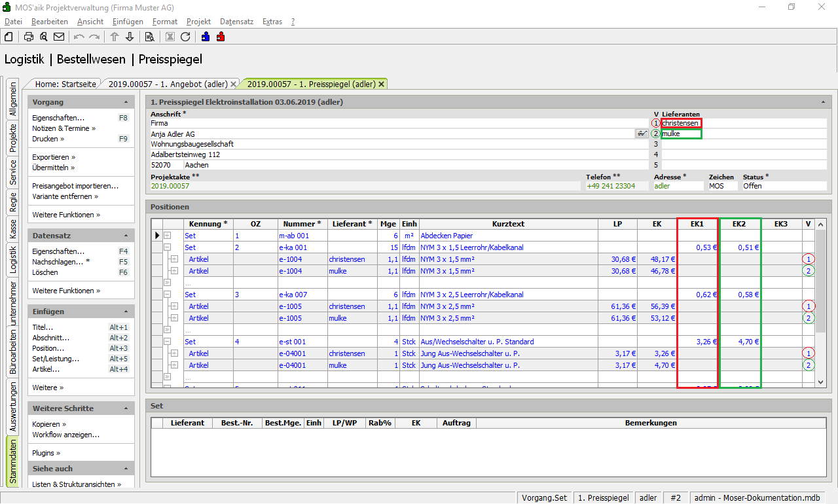Open print preview with magnifier icon

tap(43, 37)
